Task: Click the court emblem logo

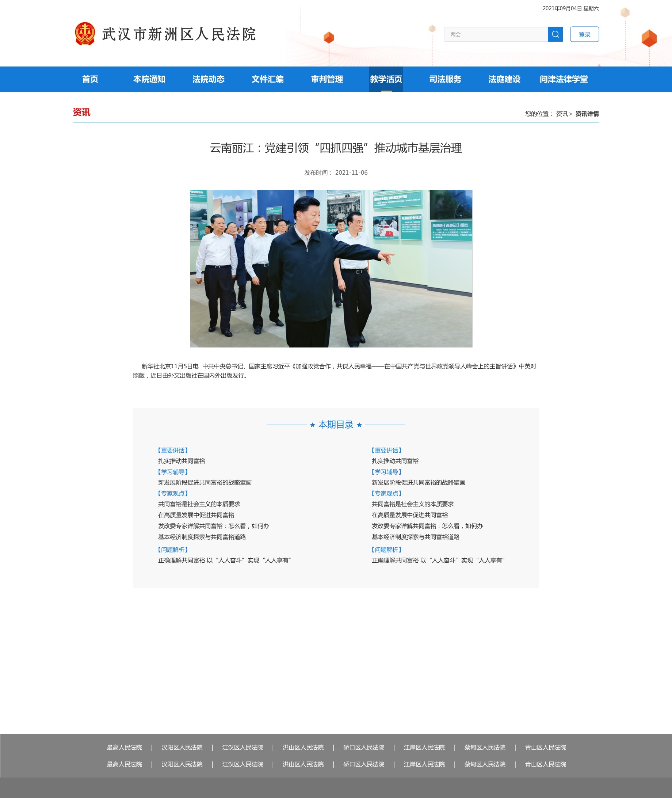Action: click(85, 34)
